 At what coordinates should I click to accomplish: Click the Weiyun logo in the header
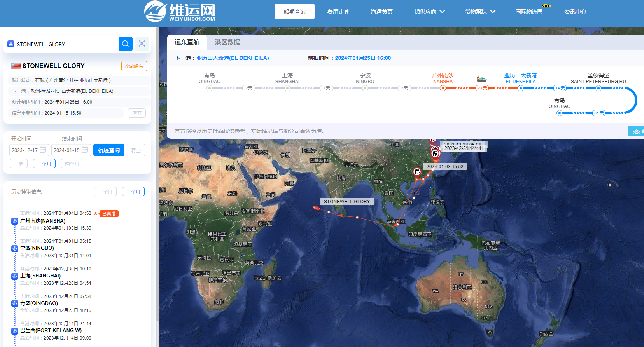(179, 12)
